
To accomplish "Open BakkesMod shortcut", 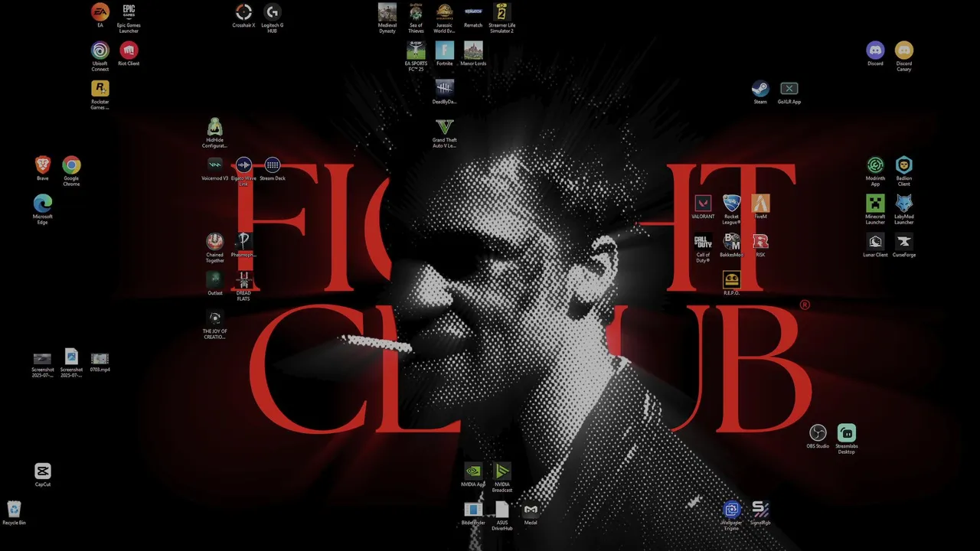I will (731, 242).
